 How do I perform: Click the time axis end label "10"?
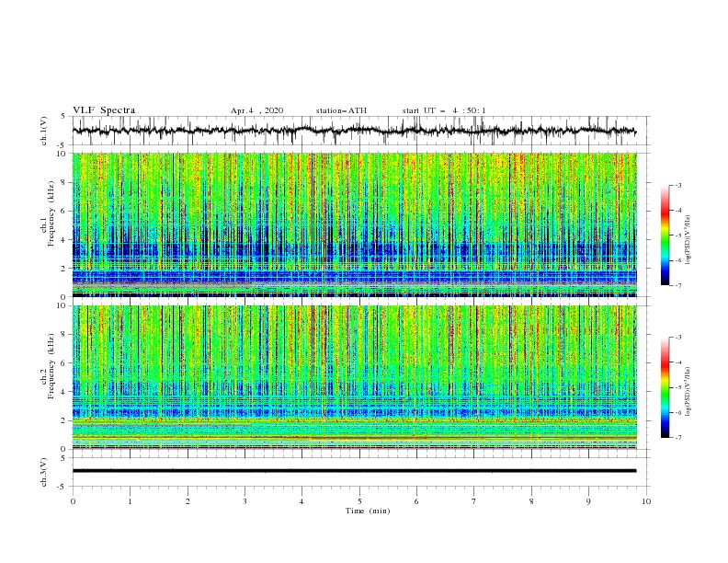[x=646, y=501]
